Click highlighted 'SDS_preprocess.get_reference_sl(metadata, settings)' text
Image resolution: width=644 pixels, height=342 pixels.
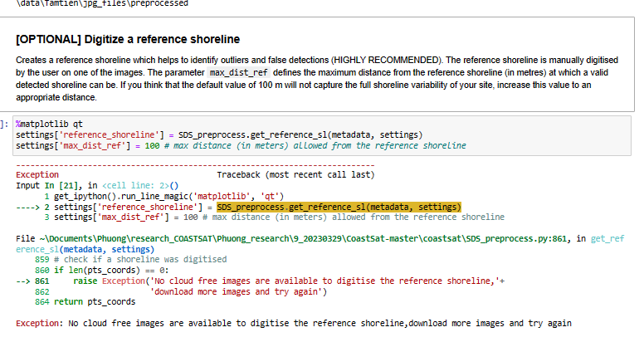click(339, 207)
